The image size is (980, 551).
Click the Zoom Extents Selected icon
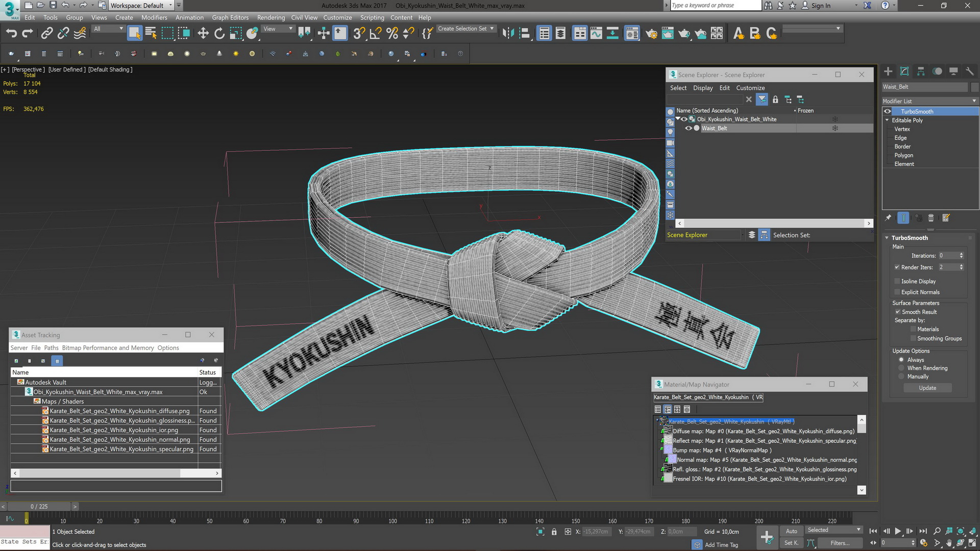[960, 531]
